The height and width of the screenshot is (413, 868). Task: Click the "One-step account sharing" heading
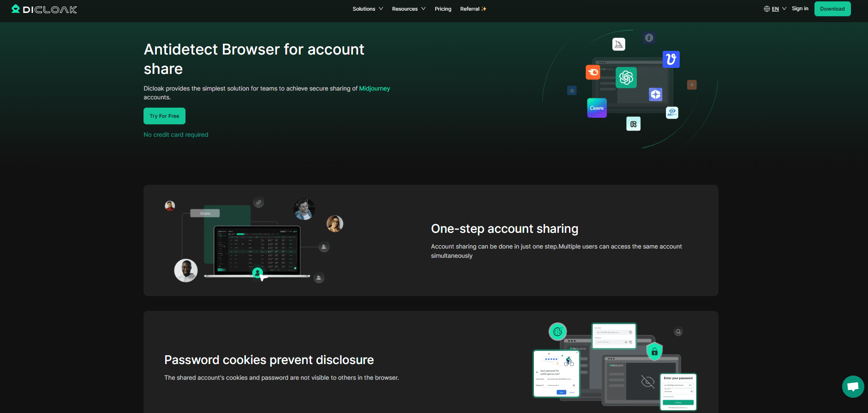coord(504,229)
